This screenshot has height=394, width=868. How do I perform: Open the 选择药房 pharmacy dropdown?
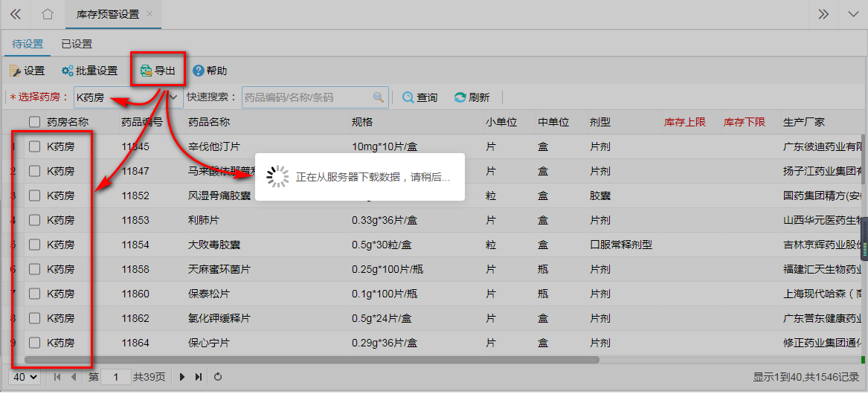(x=174, y=97)
